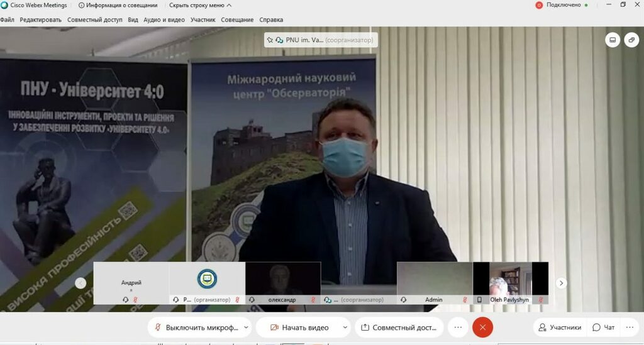
Task: Toggle the camera with Начать видео
Action: pos(299,327)
